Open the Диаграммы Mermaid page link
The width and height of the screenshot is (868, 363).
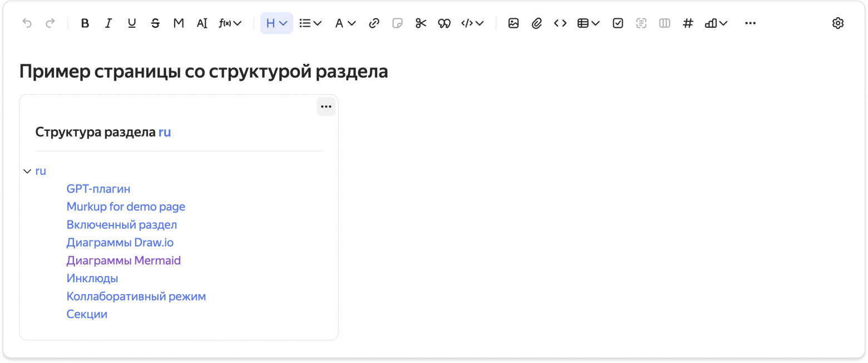[124, 260]
